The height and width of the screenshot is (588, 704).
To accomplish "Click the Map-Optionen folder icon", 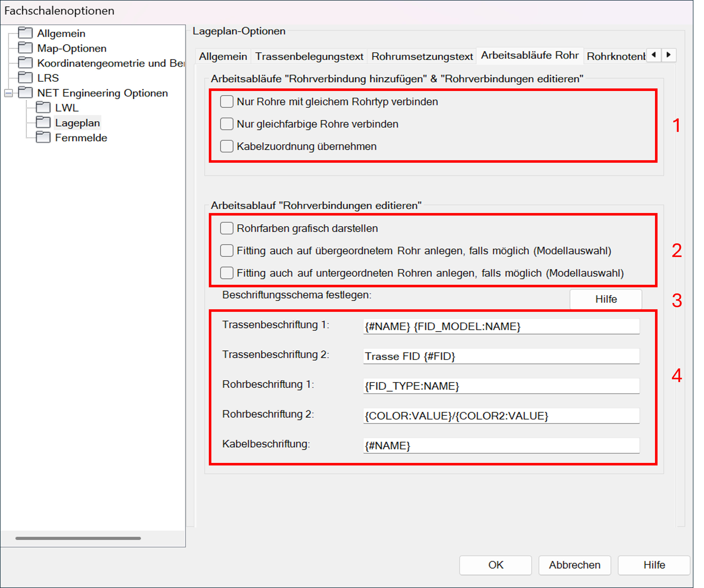I will point(25,48).
